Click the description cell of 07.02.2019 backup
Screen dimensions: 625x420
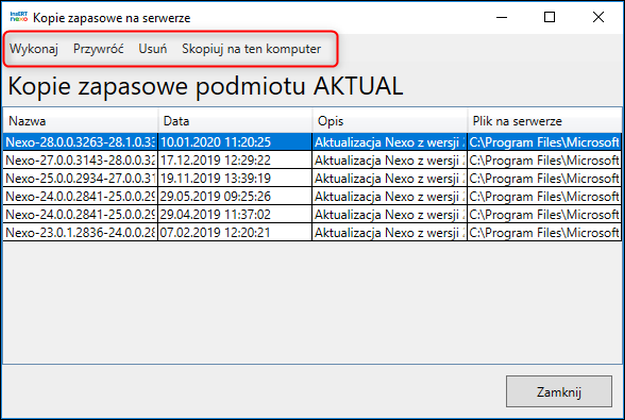coord(389,232)
